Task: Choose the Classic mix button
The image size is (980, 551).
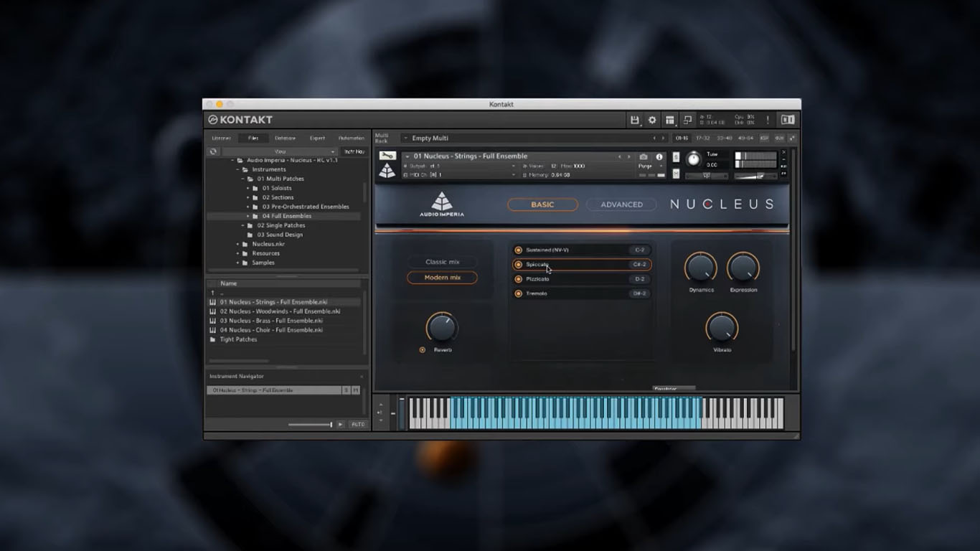Action: click(442, 262)
